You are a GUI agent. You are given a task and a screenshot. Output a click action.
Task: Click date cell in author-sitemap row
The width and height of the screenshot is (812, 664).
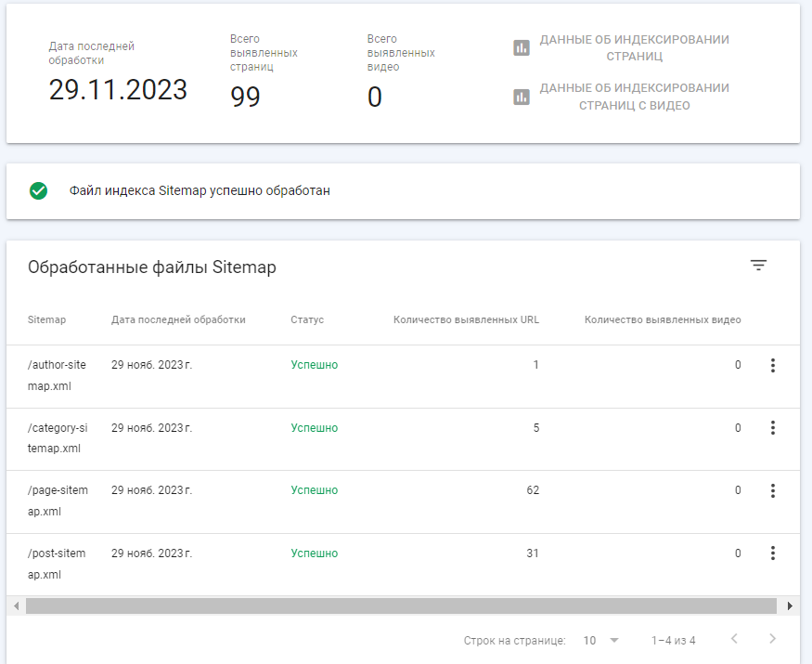152,365
